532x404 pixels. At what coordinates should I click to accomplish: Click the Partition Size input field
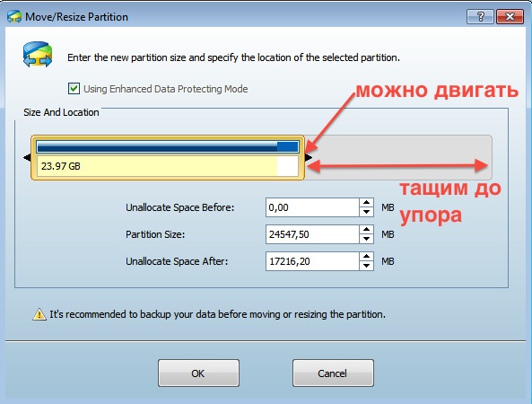click(312, 234)
